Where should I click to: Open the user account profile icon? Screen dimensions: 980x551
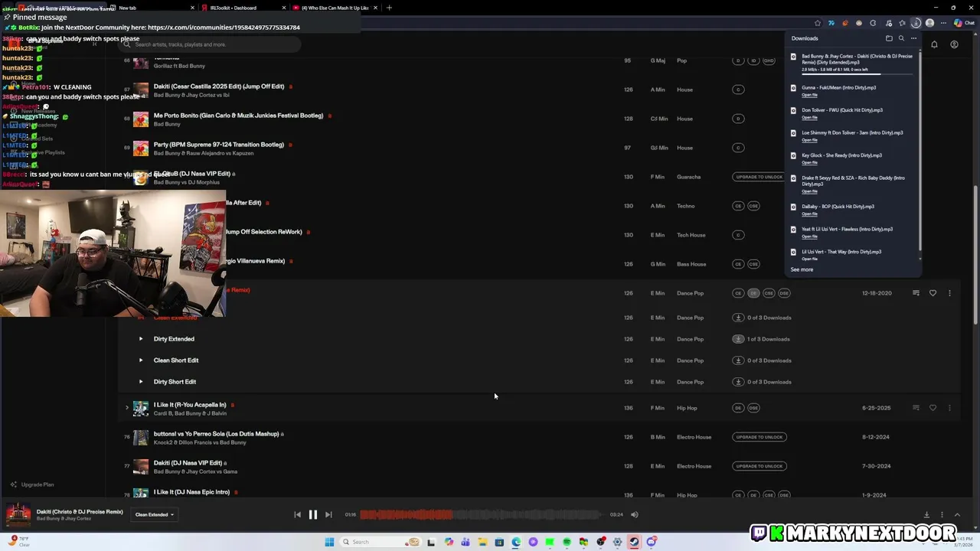tap(954, 44)
